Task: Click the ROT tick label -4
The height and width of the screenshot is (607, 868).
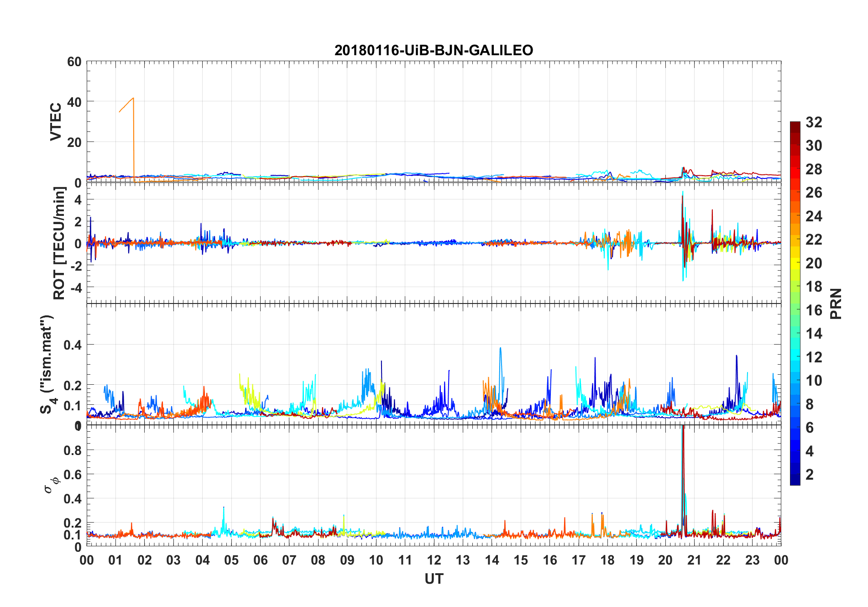Action: click(76, 288)
